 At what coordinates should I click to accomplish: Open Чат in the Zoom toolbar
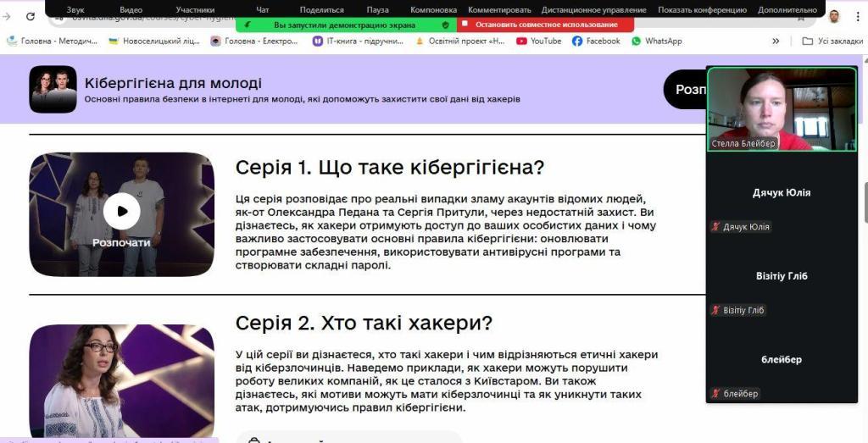pos(262,9)
